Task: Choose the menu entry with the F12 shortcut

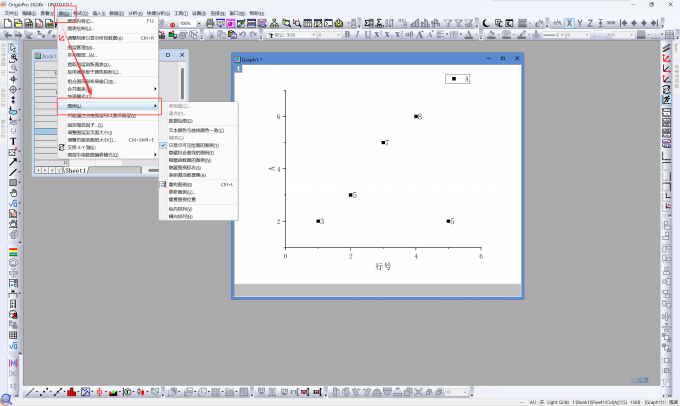Action: (108, 21)
